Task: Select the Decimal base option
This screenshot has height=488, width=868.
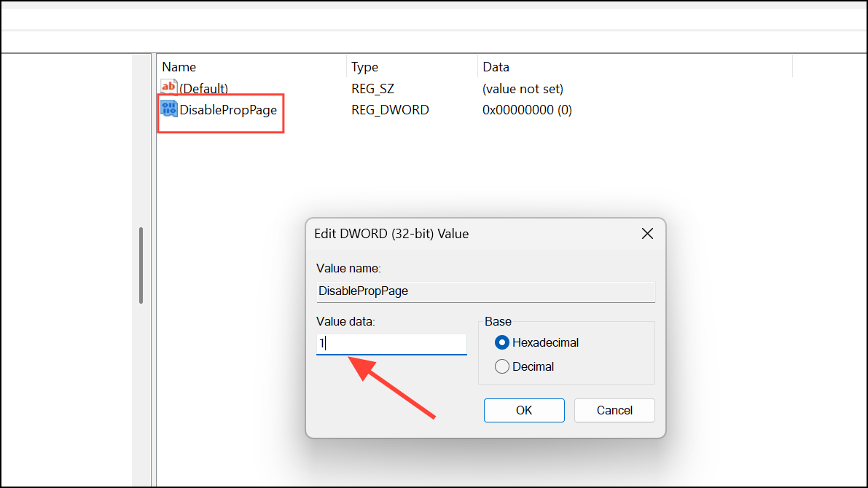Action: coord(501,366)
